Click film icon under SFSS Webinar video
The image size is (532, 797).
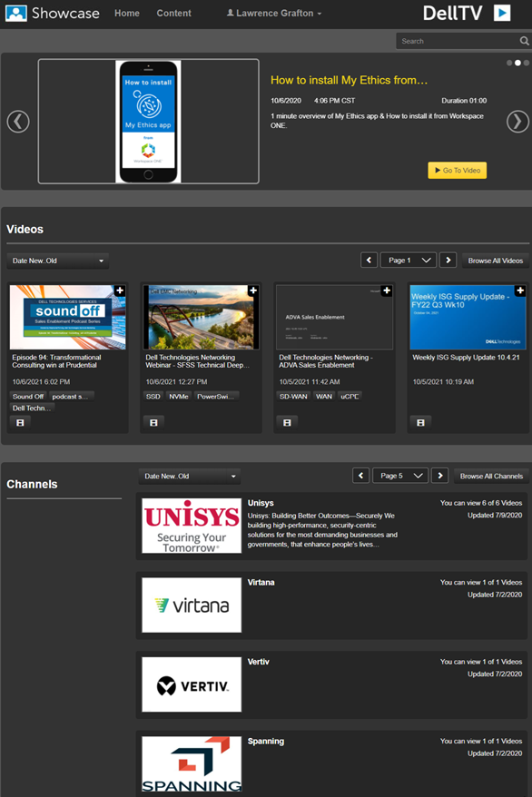click(x=153, y=422)
